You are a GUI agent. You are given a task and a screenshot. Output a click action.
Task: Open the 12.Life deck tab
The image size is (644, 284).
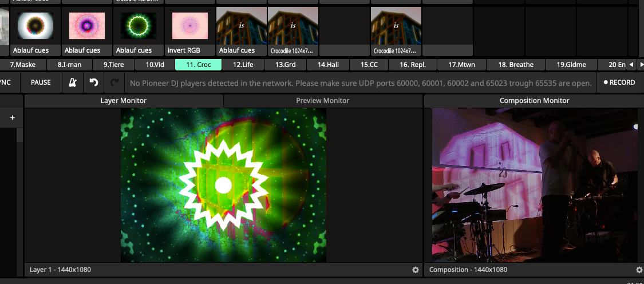coord(243,65)
